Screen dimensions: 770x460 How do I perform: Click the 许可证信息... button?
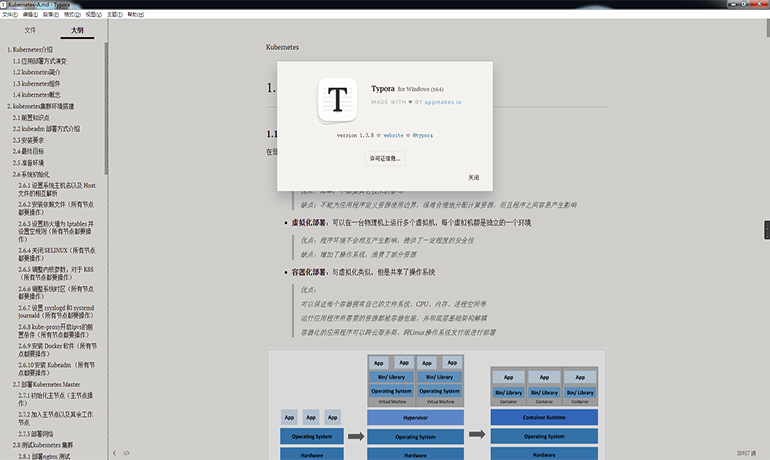point(385,159)
